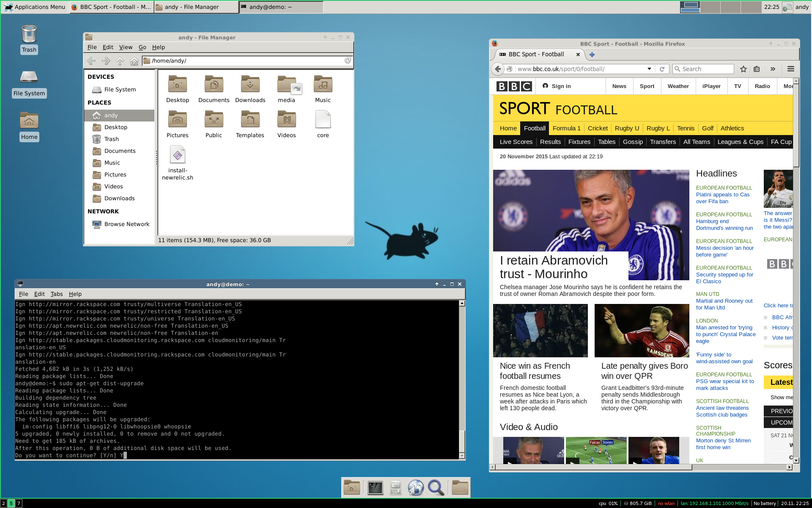
Task: Click the Firefox back button
Action: pyautogui.click(x=498, y=69)
